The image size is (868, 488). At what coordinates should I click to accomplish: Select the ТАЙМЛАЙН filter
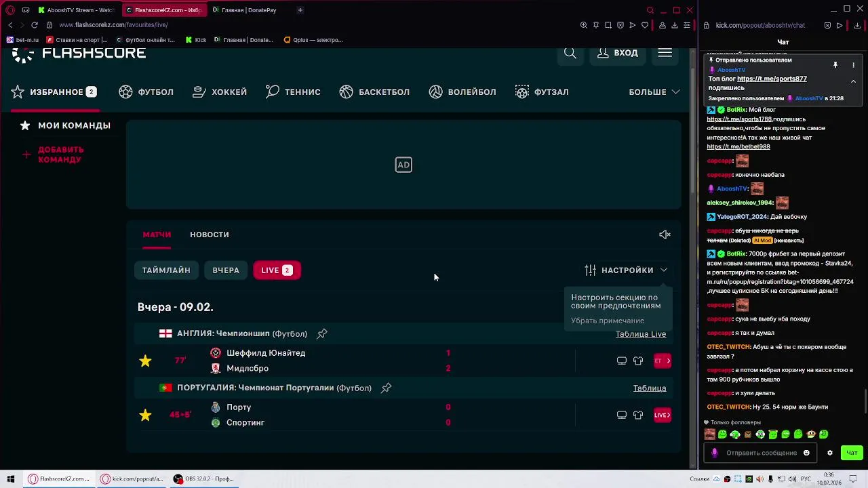point(166,270)
